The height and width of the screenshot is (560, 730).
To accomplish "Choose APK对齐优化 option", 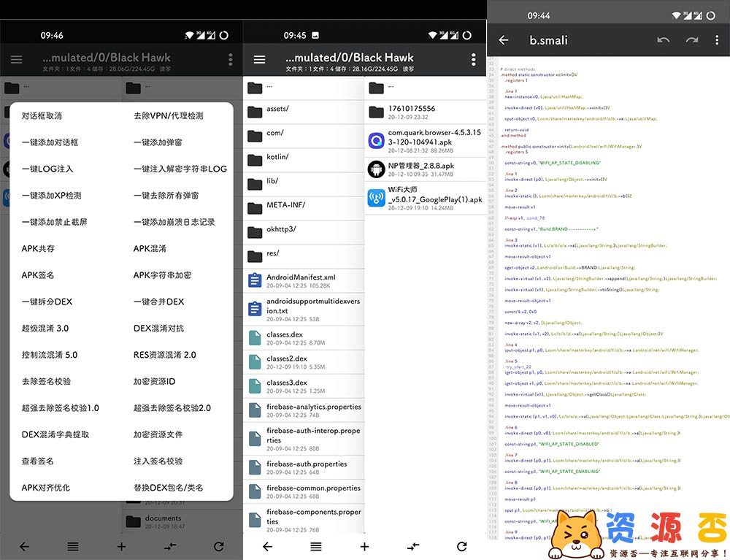I will coord(45,488).
